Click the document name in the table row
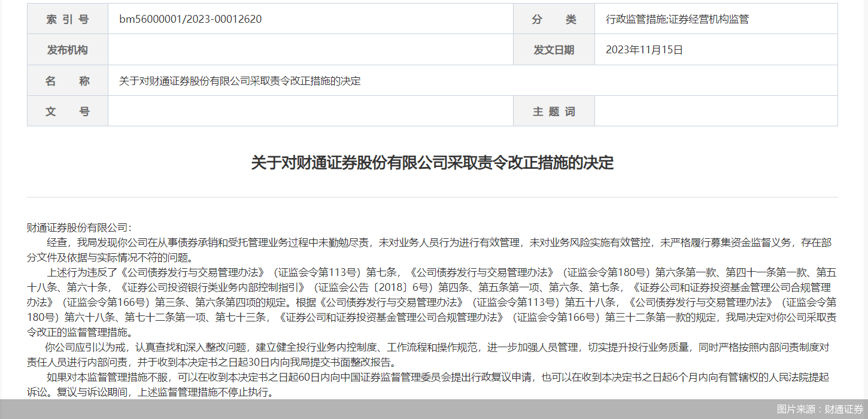 [x=239, y=81]
